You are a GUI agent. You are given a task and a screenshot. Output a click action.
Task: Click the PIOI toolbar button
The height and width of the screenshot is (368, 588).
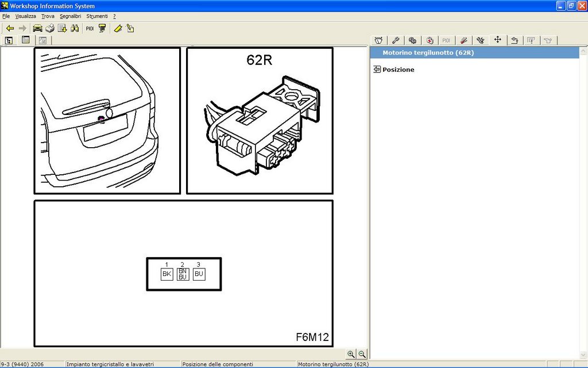90,28
